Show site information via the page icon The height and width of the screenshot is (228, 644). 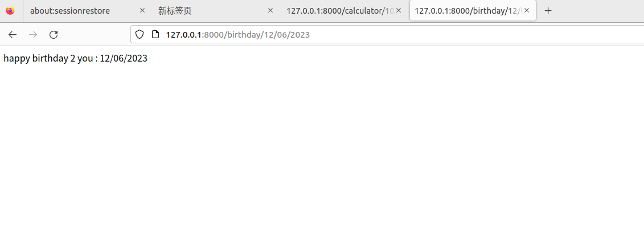pos(155,35)
